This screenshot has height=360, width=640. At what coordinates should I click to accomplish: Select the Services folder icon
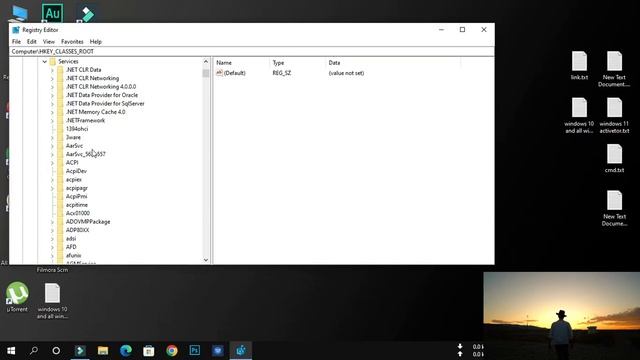point(53,62)
